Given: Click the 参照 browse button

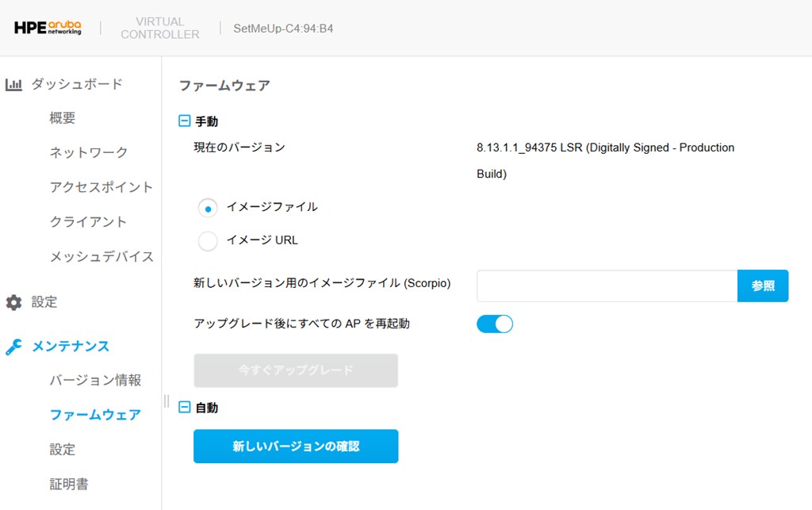Looking at the screenshot, I should pos(763,286).
